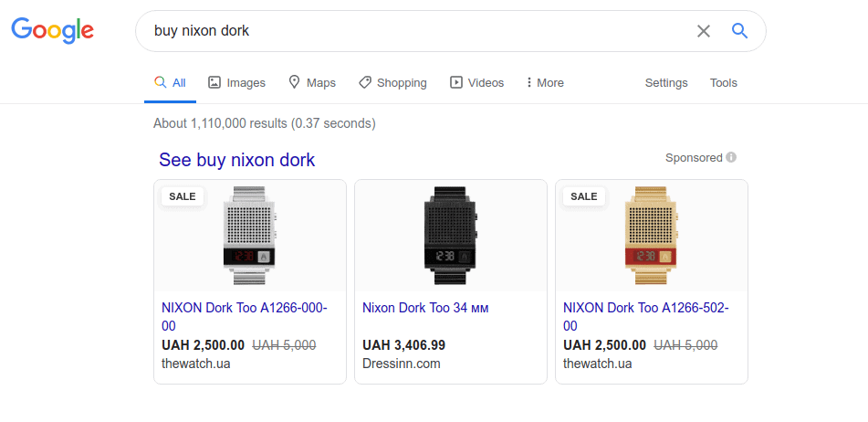Image resolution: width=868 pixels, height=422 pixels.
Task: Click the SALE badge on the gold watch
Action: (584, 196)
